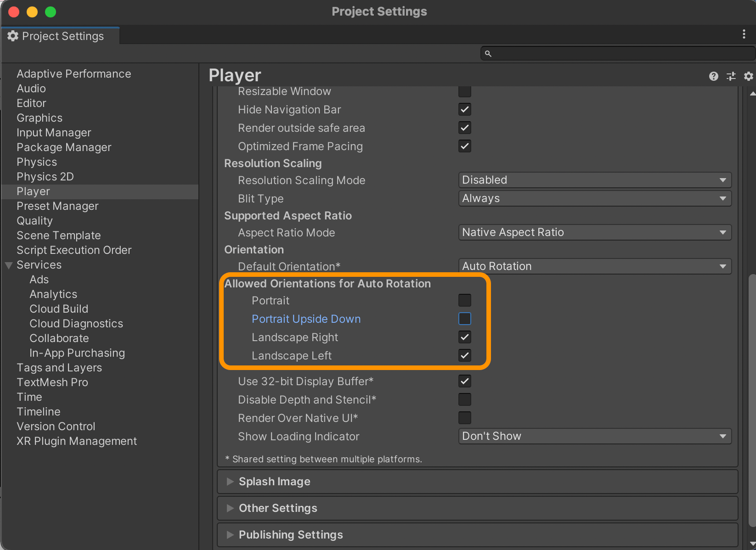Uncheck Optimized Frame Pacing
Screen dimensions: 756x550
[464, 146]
